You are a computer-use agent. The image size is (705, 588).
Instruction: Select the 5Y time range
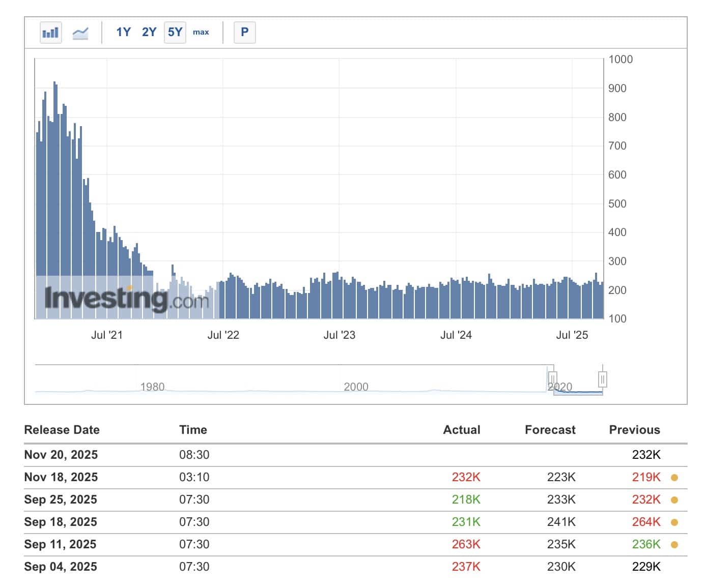pos(175,33)
